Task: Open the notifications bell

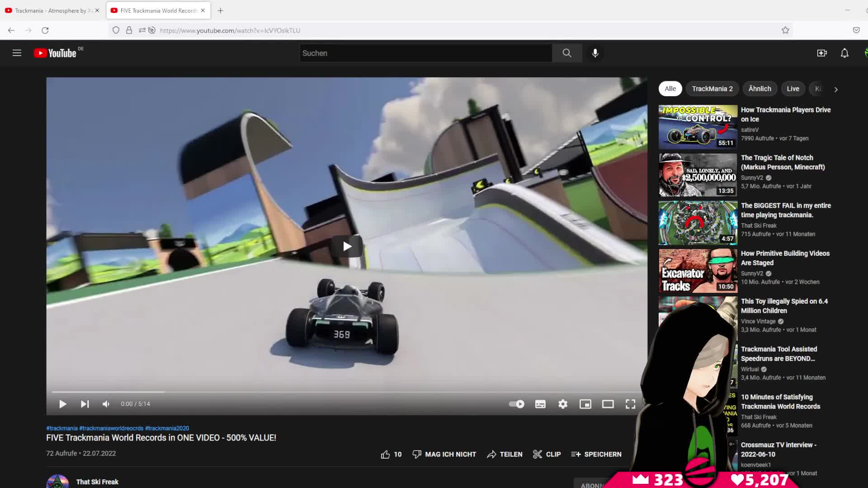Action: (844, 53)
